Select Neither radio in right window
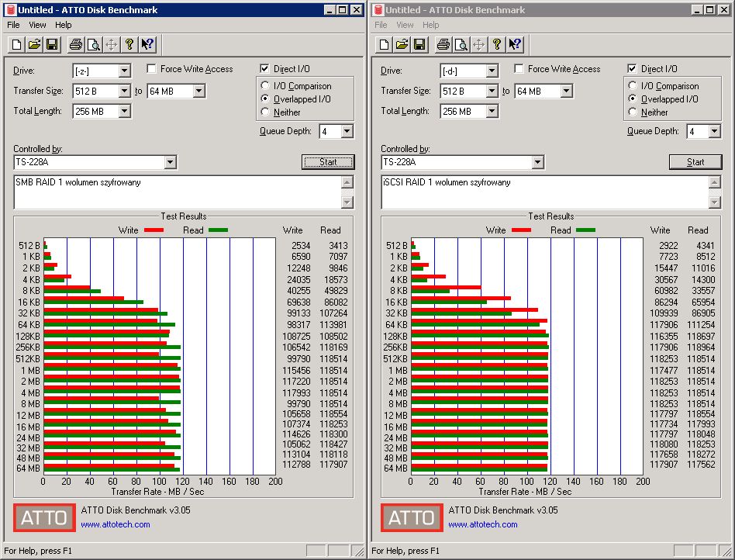735x560 pixels. (633, 112)
